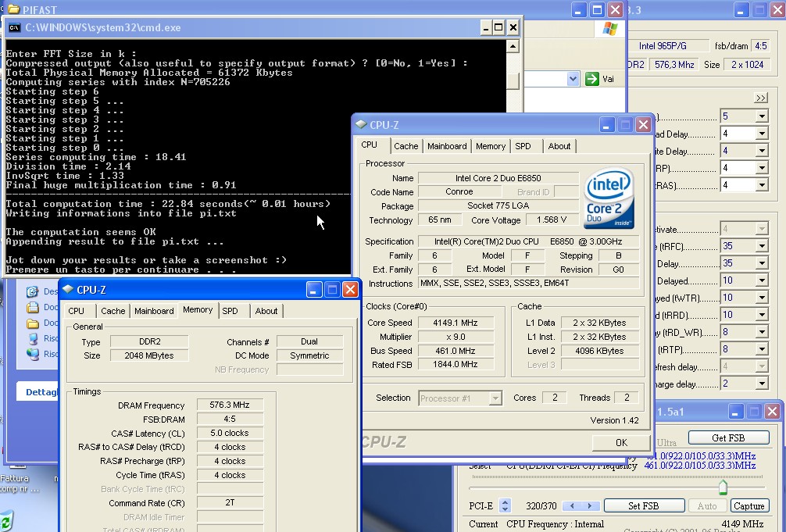
Task: Open the (tRFC) dropdown showing 35
Action: coord(762,246)
